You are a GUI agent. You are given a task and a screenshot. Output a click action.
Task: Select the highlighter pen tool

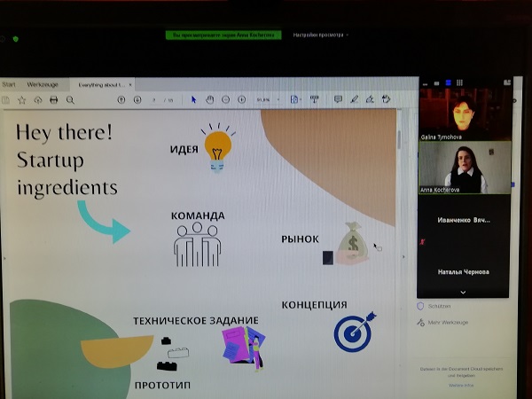(354, 99)
